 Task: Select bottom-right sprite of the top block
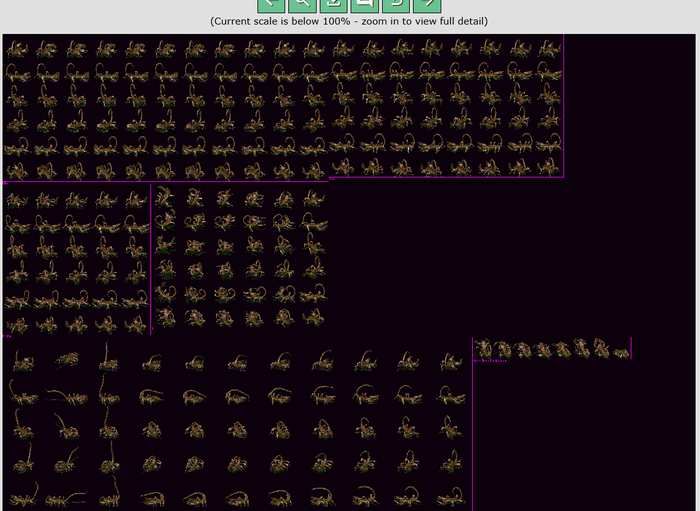click(549, 166)
